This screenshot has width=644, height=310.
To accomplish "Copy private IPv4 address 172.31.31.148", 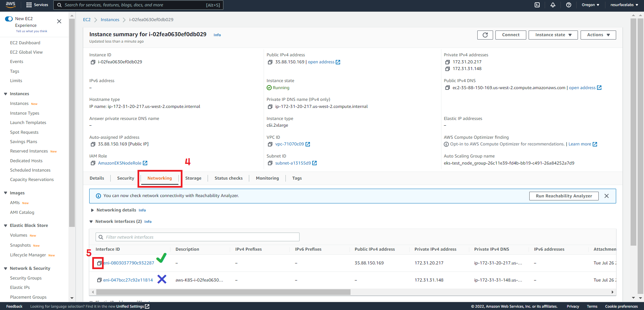I will (447, 69).
